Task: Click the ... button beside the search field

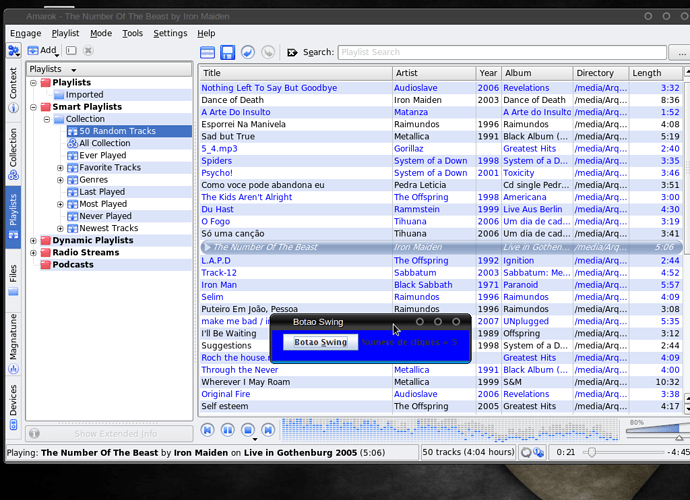Action: (680, 52)
